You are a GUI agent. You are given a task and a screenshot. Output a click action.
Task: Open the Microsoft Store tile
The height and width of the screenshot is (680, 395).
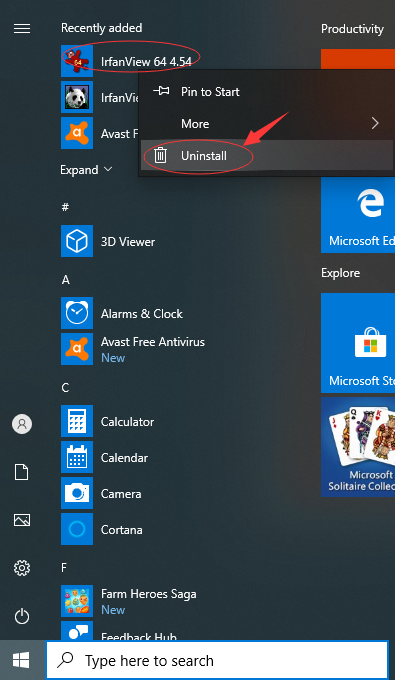click(358, 343)
